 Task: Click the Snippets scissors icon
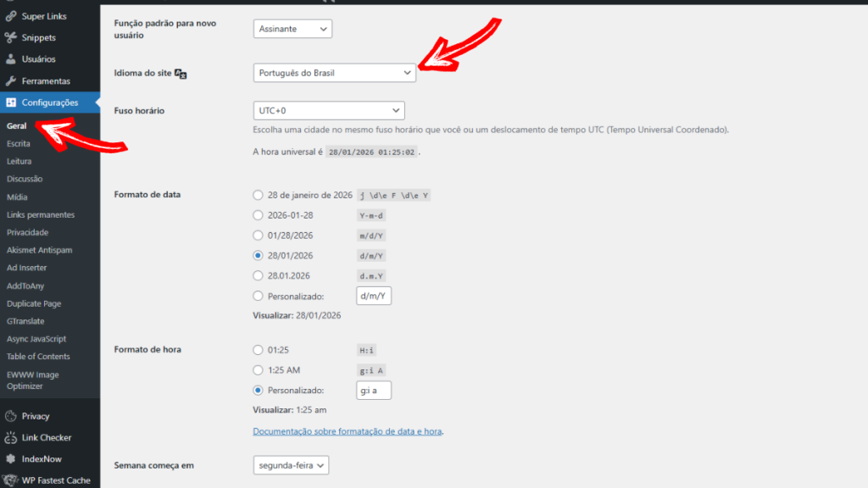(x=9, y=37)
